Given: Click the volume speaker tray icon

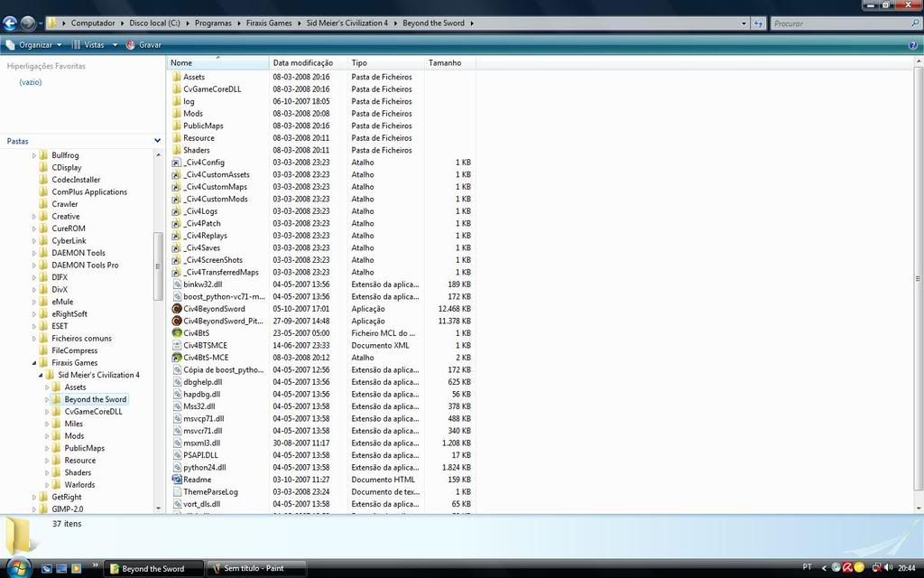Looking at the screenshot, I should [x=888, y=568].
